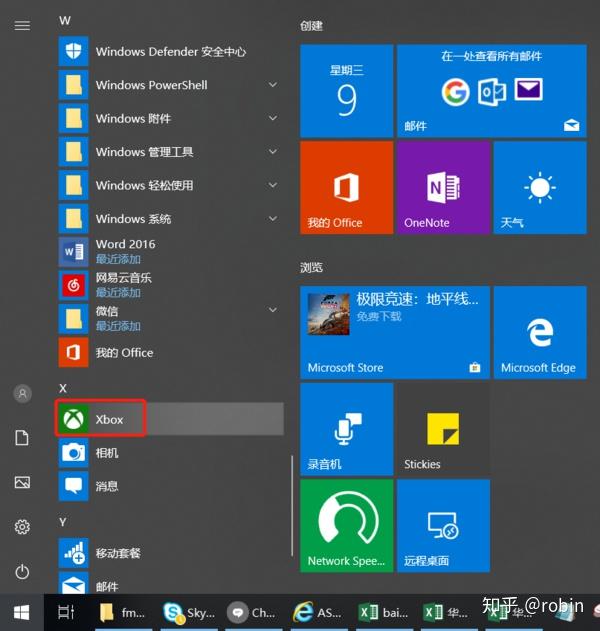Open the 录音机 voice recorder tile
Screen dimensions: 600x631
(x=346, y=428)
